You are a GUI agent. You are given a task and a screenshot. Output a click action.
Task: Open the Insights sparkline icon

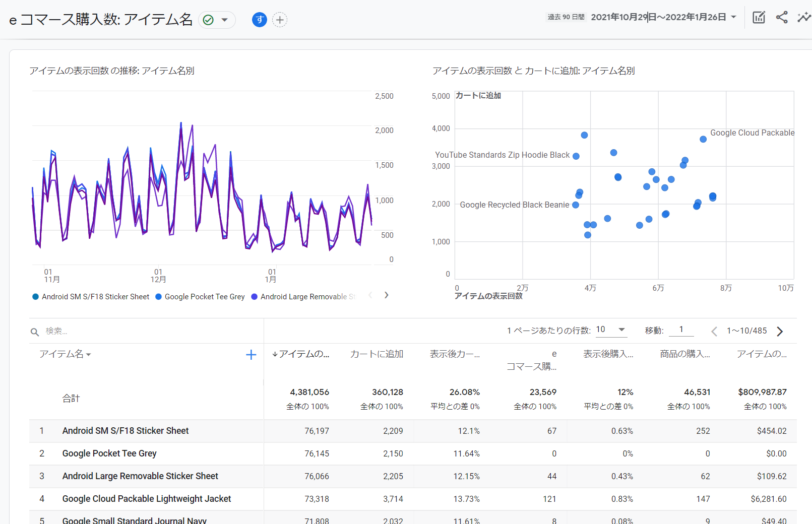click(x=804, y=17)
